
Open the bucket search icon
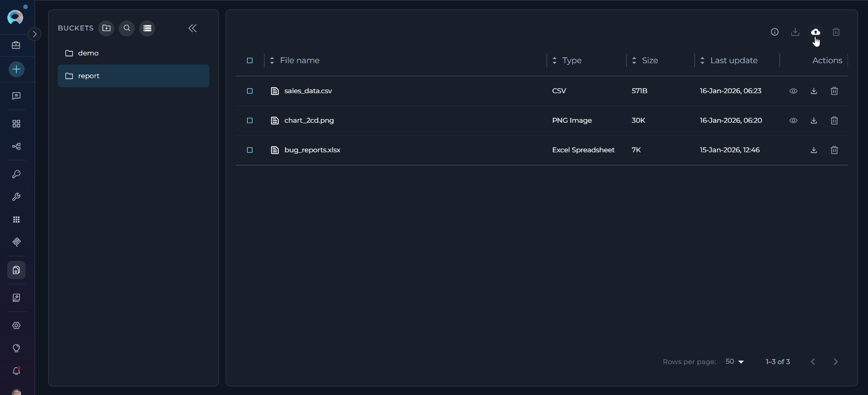(x=127, y=28)
